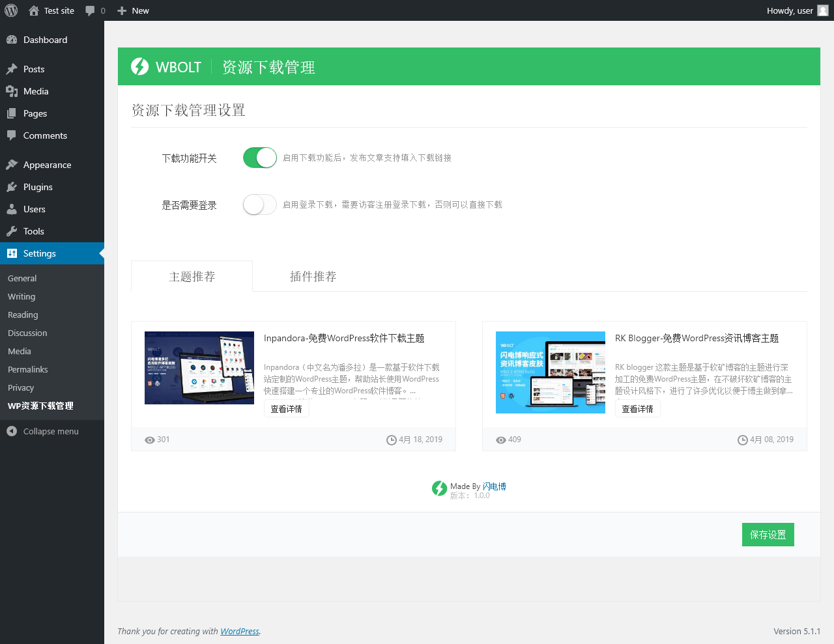Click the Dashboard gauge icon
Viewport: 834px width, 644px height.
[x=12, y=40]
